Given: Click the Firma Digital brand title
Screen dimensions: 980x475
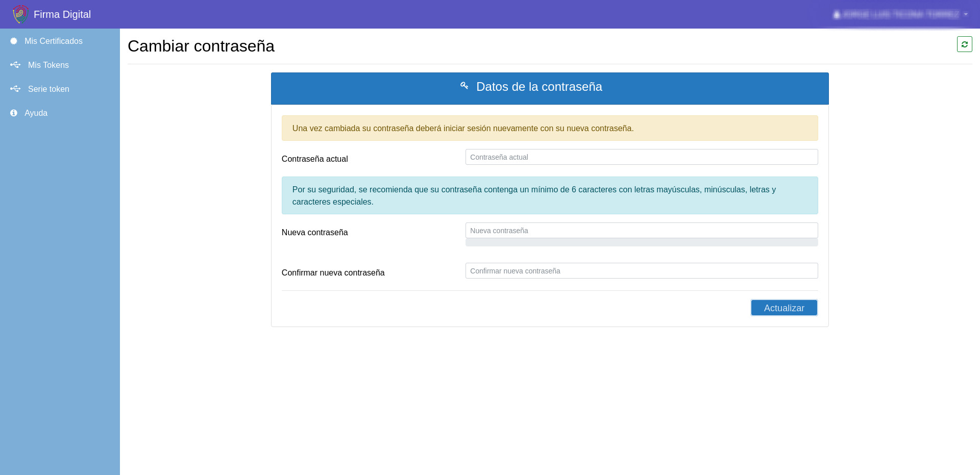Looking at the screenshot, I should coord(62,14).
